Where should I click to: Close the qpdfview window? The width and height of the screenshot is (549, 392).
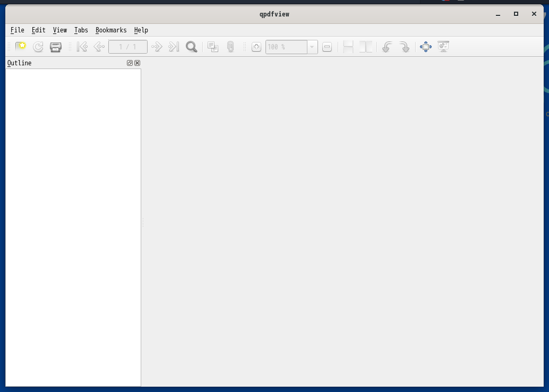[534, 14]
